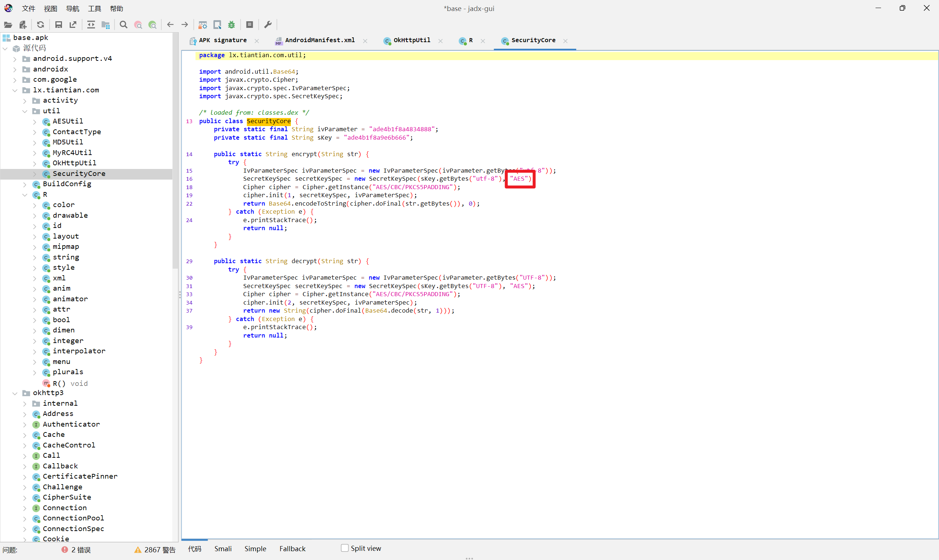Open class search with the pink magnifier icon
939x560 pixels.
pyautogui.click(x=138, y=25)
